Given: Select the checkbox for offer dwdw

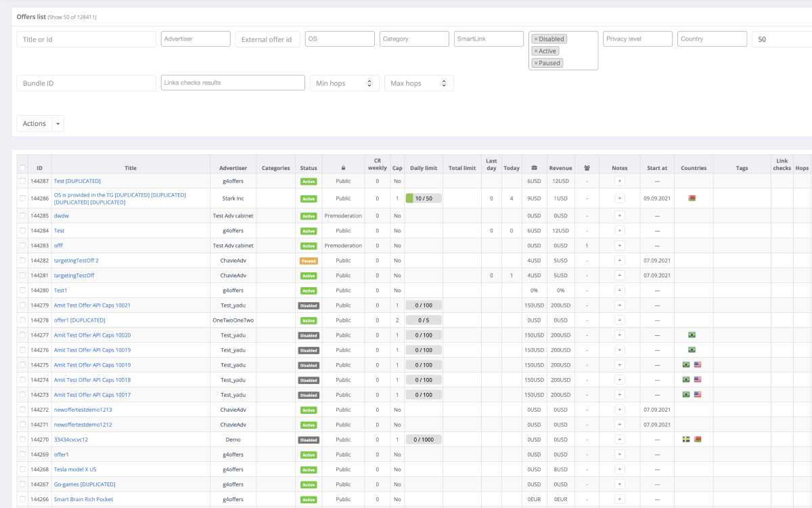Looking at the screenshot, I should click(22, 215).
